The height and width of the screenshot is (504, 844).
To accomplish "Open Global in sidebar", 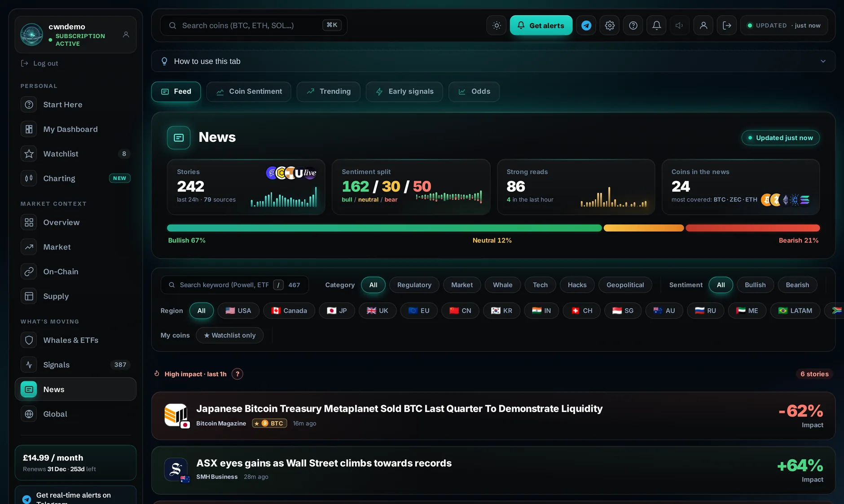I will 75,414.
